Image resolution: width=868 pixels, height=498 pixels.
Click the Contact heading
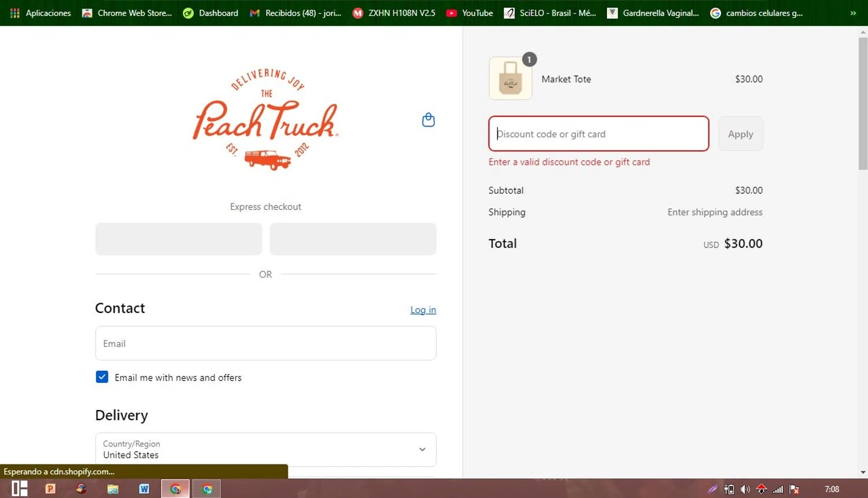point(120,308)
